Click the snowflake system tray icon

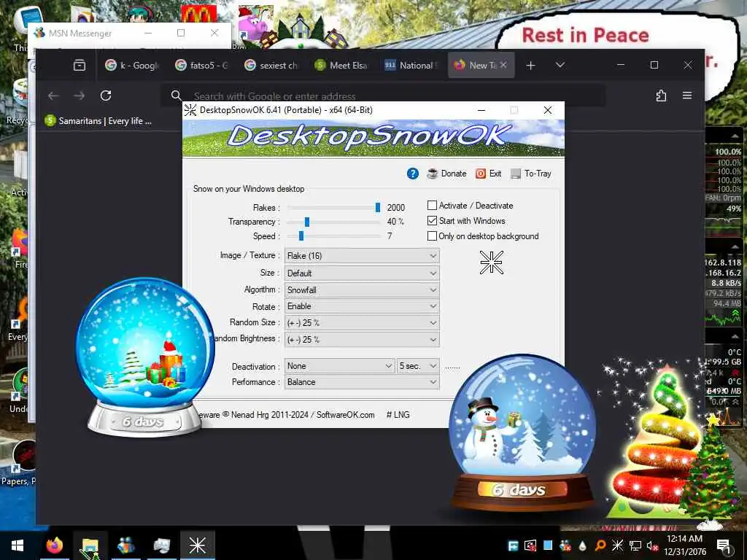point(617,545)
